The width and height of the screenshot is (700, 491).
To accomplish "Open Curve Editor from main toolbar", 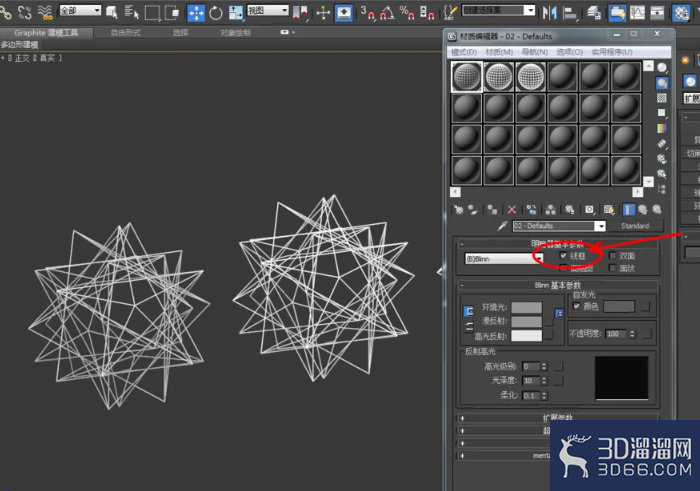I will point(637,12).
